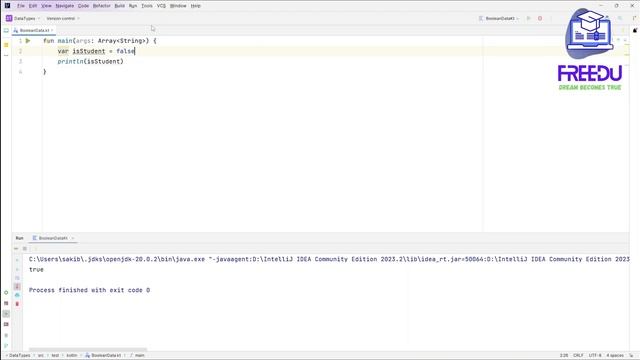Click the console horizontal scrollbar
The image size is (640, 360).
tap(87, 349)
